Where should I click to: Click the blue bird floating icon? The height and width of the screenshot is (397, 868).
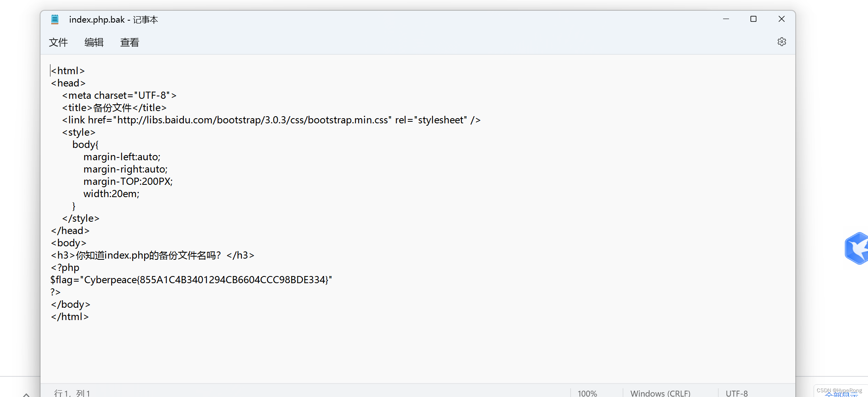tap(857, 248)
